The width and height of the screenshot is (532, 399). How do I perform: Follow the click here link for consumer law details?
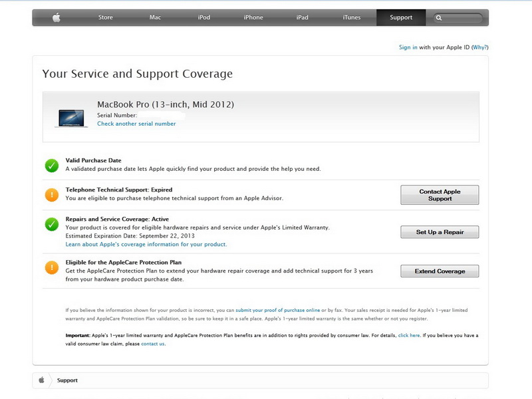[x=409, y=335]
